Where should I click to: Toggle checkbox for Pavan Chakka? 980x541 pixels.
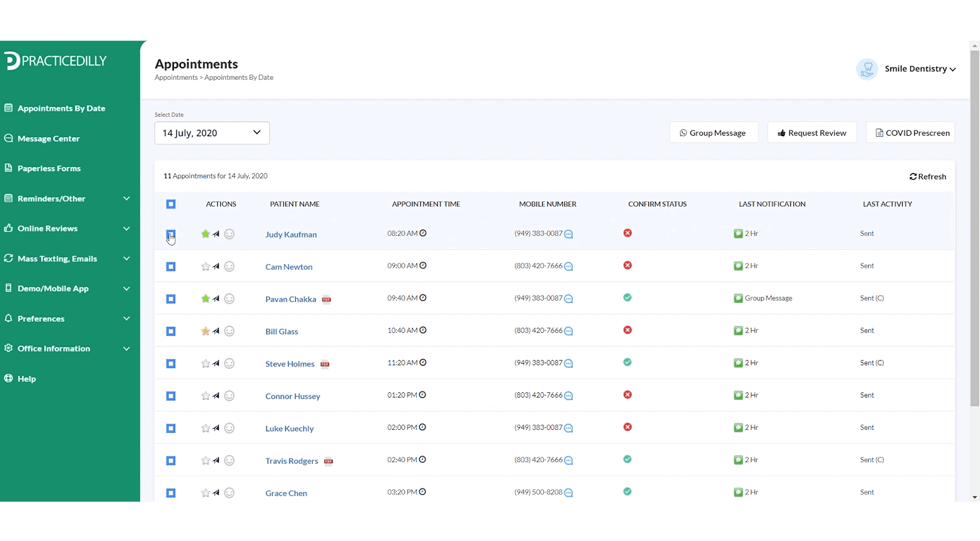[x=171, y=299]
